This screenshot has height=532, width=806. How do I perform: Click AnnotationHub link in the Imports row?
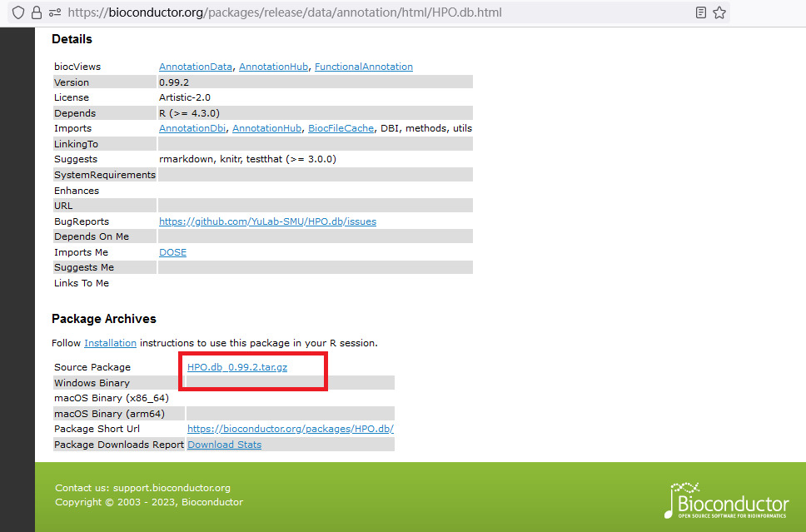point(266,128)
